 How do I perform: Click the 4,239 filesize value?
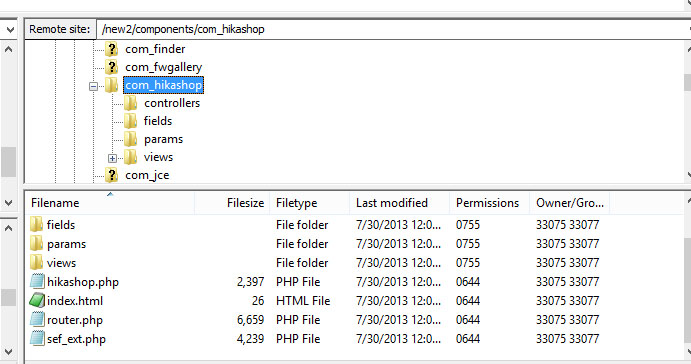click(x=250, y=338)
